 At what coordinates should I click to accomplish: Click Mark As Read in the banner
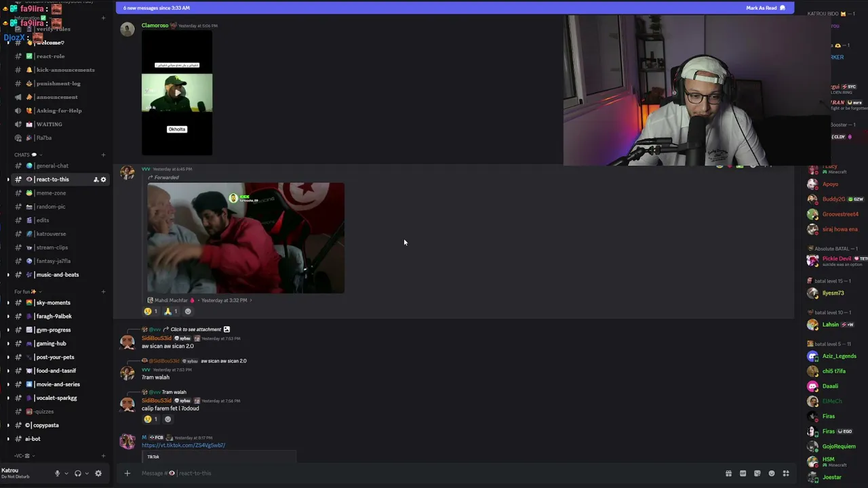pyautogui.click(x=766, y=8)
